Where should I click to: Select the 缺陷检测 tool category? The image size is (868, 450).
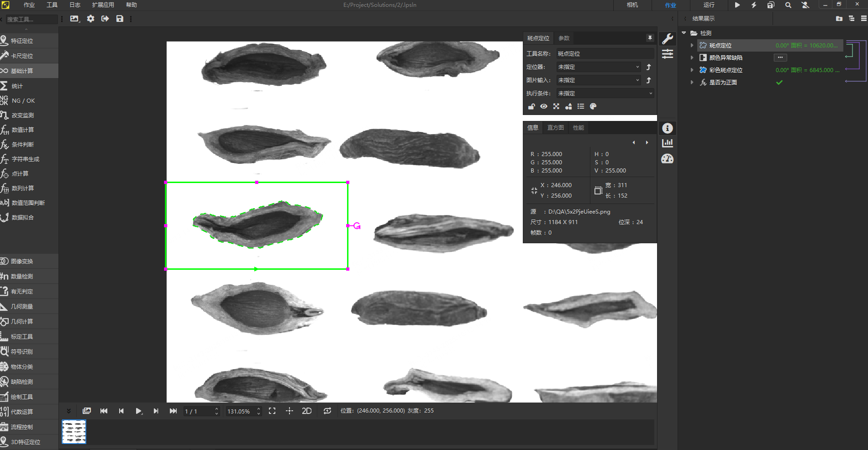22,382
